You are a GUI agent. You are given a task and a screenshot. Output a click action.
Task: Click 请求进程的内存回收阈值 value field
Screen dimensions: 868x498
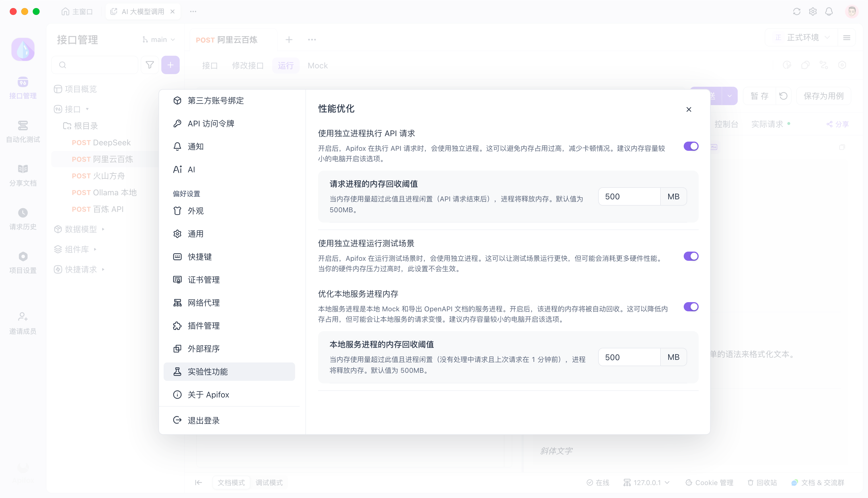pyautogui.click(x=629, y=197)
